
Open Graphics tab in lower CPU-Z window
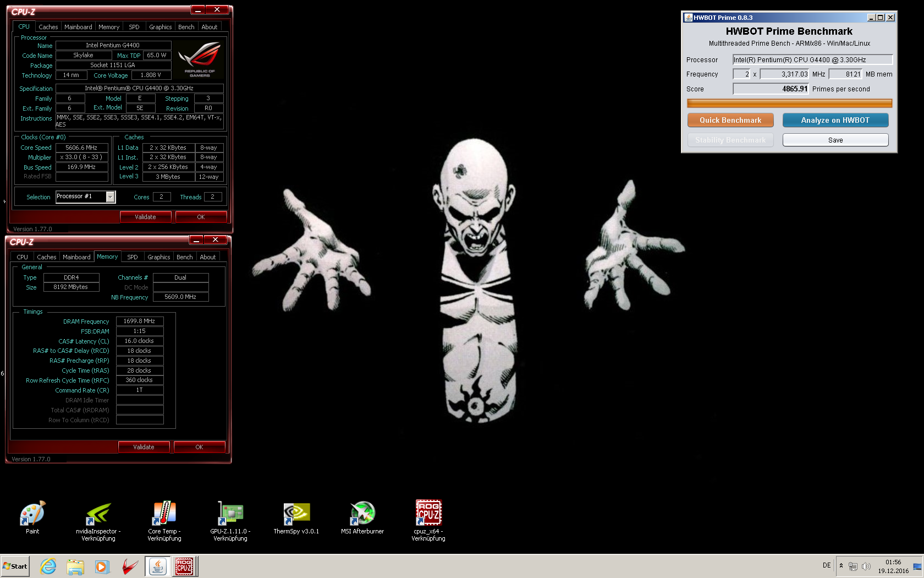(159, 257)
